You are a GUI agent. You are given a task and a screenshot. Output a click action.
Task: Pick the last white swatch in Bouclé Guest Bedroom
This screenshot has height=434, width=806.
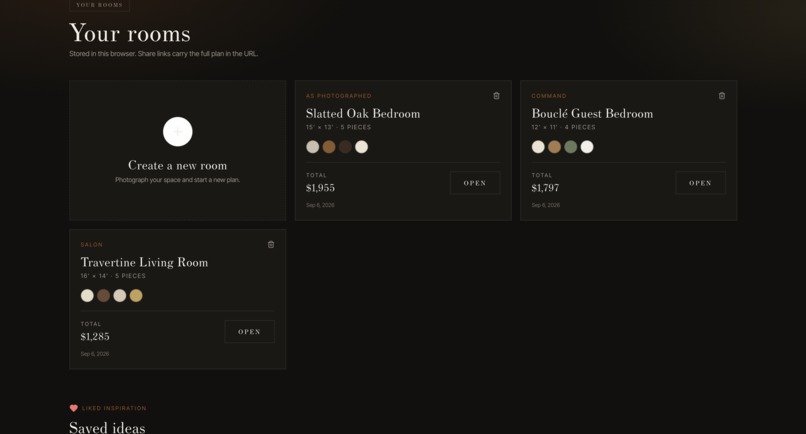[587, 147]
